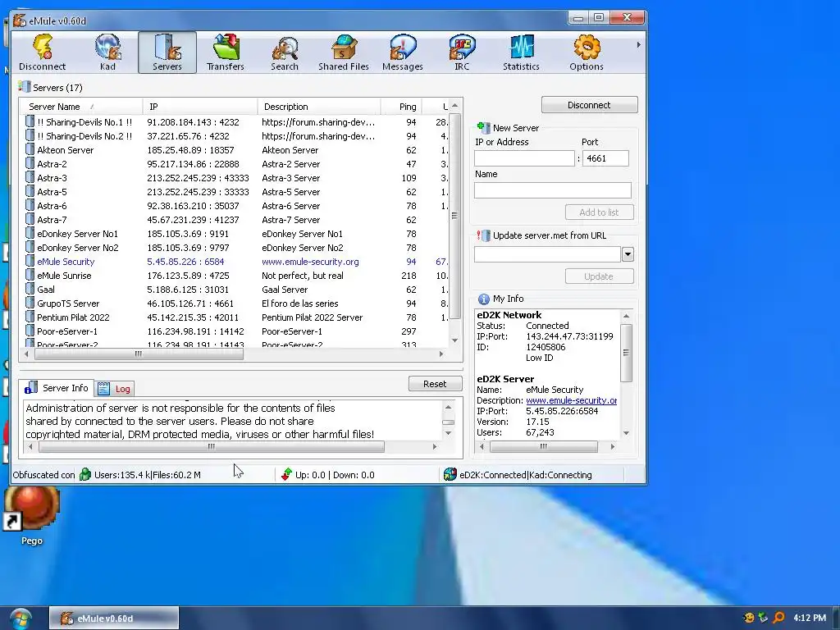
Task: Click the globe connection icon in status bar
Action: point(450,475)
